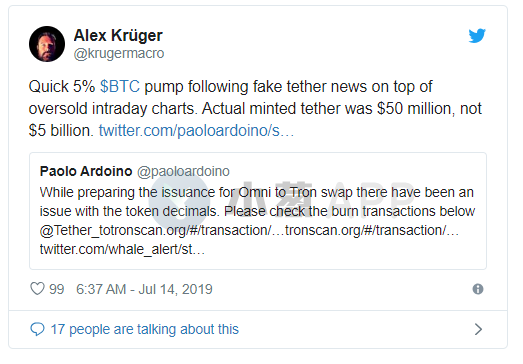
Task: Open the twitter.com/whale_alert link
Action: pyautogui.click(x=122, y=250)
